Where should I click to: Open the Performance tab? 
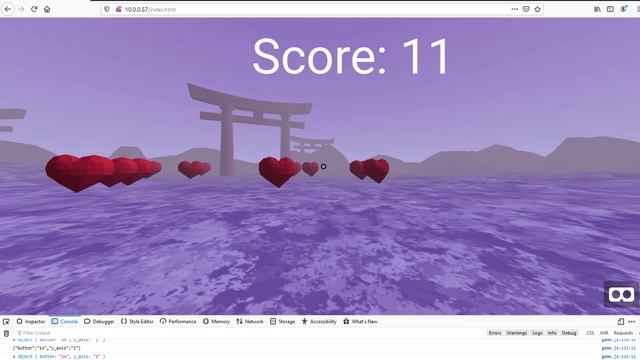click(178, 322)
